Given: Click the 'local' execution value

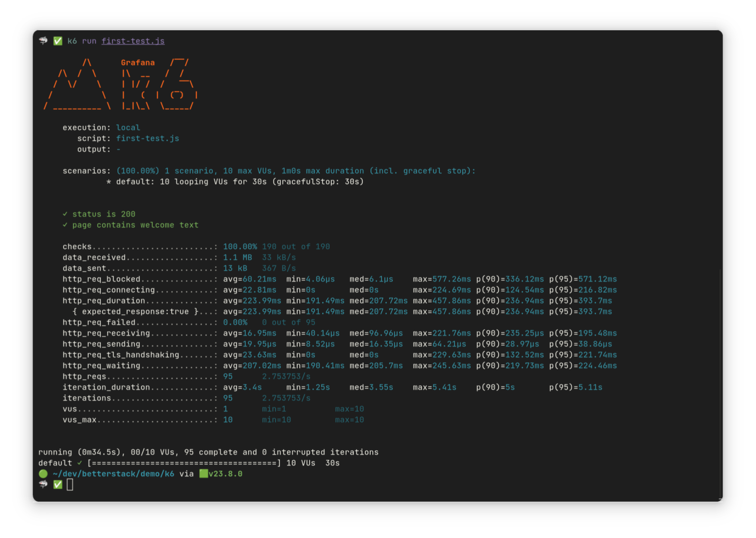Looking at the screenshot, I should tap(128, 127).
